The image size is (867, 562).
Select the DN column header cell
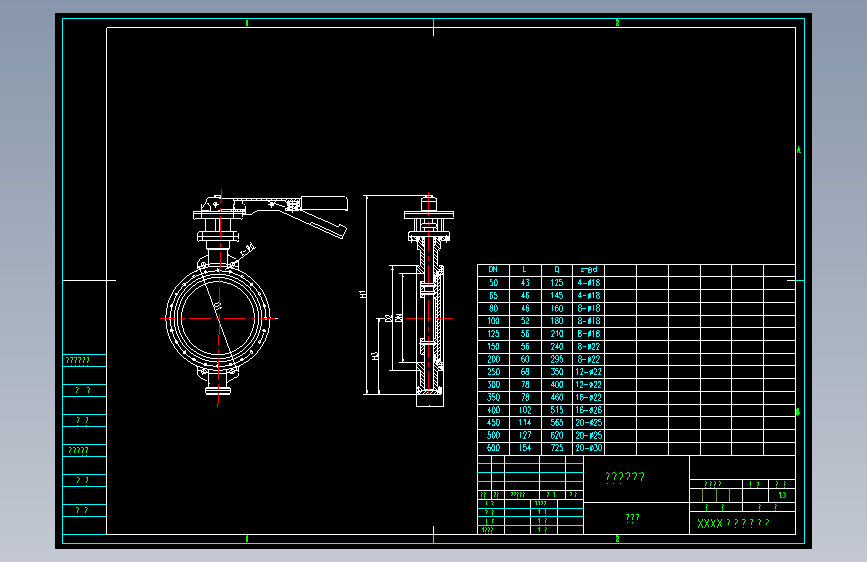pos(493,270)
